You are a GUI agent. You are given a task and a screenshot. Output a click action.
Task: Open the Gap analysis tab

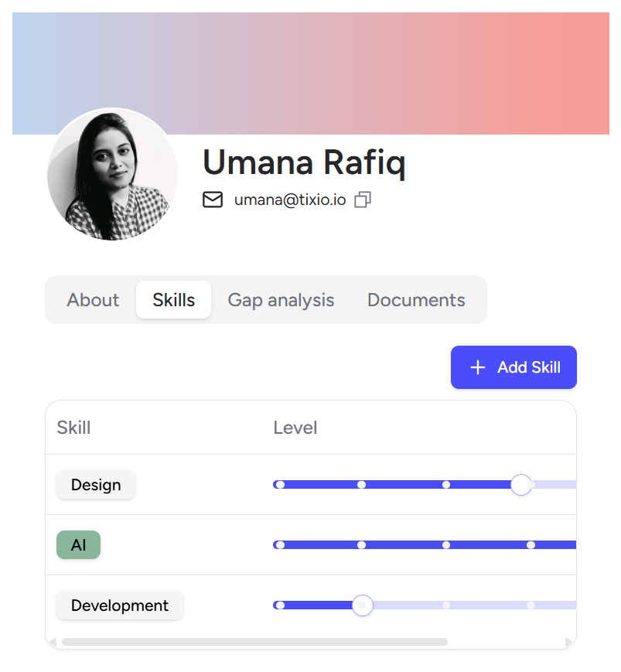[x=281, y=300]
